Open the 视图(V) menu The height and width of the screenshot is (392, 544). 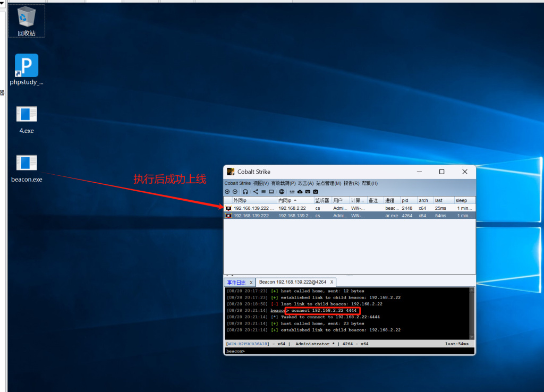click(261, 183)
